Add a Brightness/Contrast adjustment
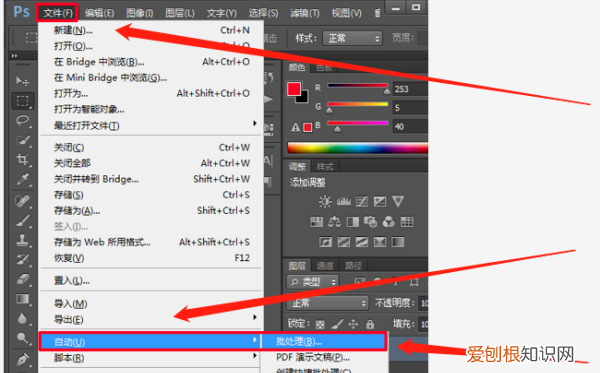Viewport: 600px width, 373px height. (x=325, y=202)
